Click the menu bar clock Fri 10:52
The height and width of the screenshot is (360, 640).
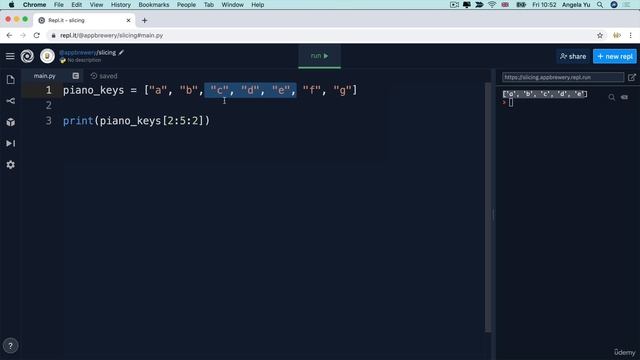(544, 5)
